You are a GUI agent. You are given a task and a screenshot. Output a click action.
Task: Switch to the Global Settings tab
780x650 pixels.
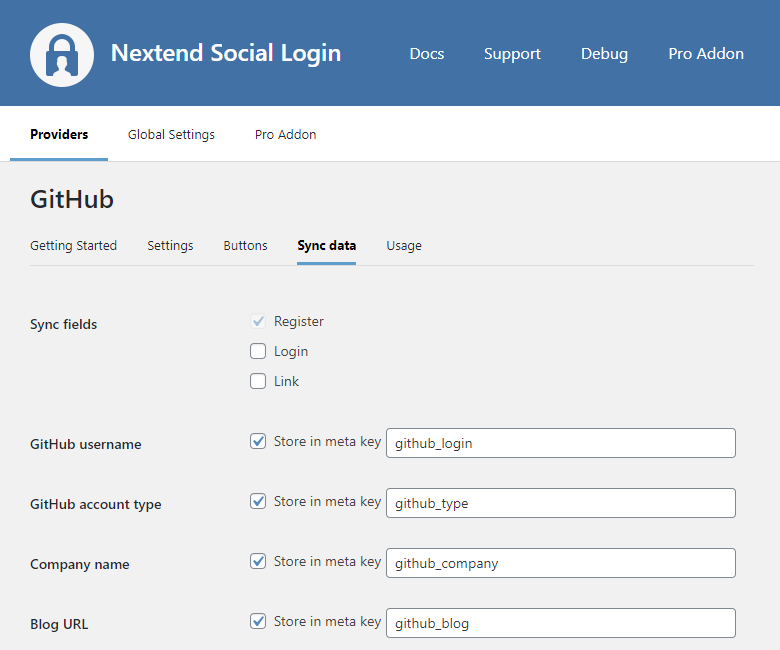point(171,134)
